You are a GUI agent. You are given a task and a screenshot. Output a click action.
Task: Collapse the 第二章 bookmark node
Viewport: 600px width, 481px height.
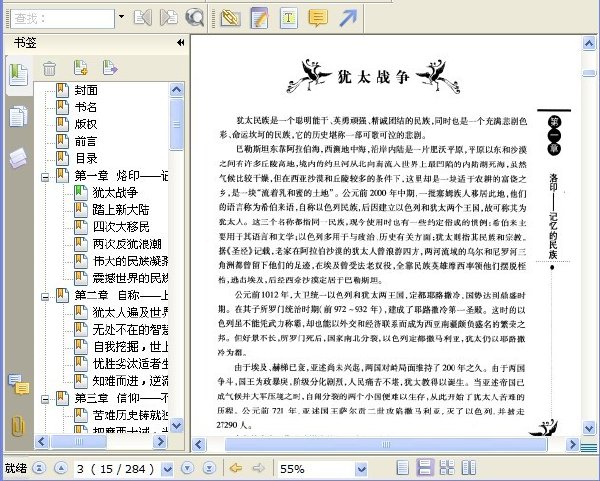pyautogui.click(x=45, y=297)
